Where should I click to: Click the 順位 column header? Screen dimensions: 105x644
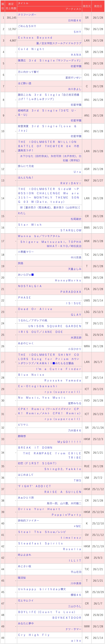pos(3,6)
